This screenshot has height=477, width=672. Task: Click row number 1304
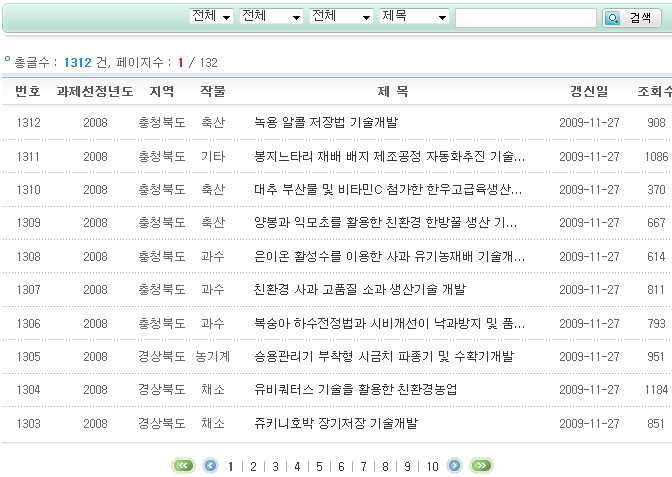pyautogui.click(x=28, y=390)
